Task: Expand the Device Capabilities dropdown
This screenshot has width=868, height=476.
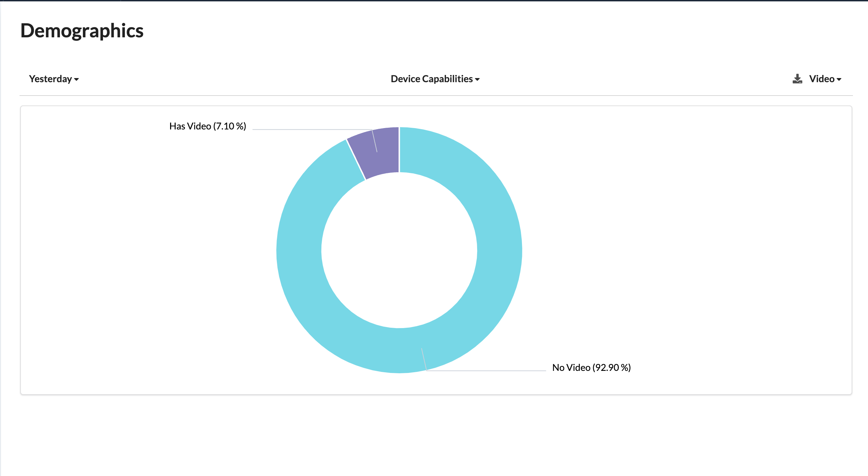Action: pos(435,79)
